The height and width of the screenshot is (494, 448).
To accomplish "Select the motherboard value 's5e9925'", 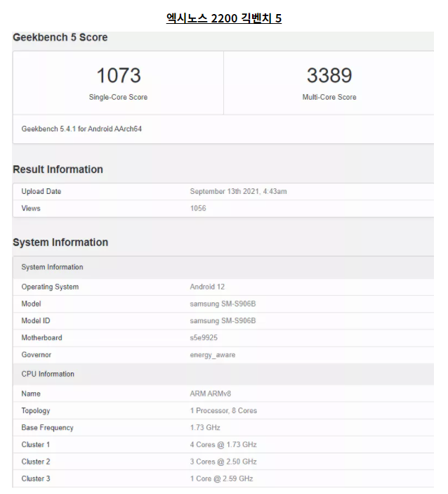I will [204, 338].
